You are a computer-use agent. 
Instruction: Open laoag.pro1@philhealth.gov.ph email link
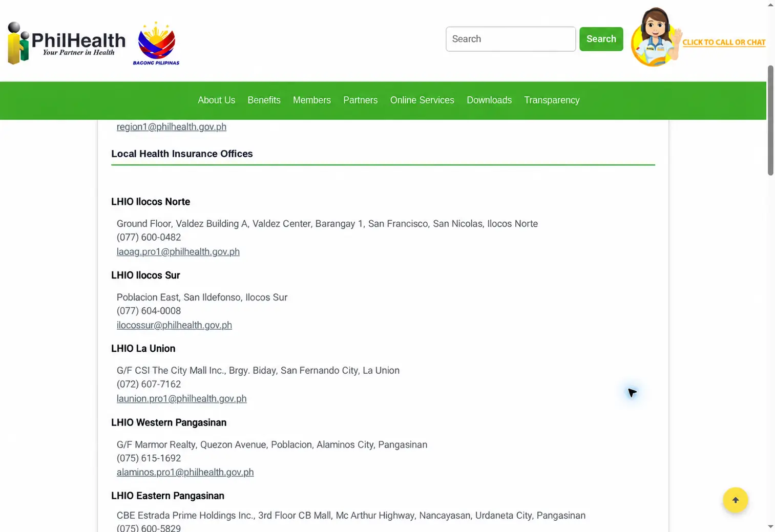coord(178,252)
